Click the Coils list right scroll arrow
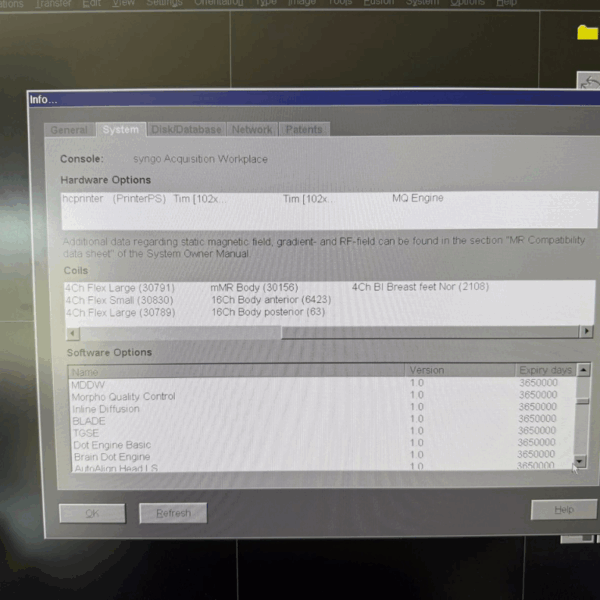600x600 pixels. [586, 331]
